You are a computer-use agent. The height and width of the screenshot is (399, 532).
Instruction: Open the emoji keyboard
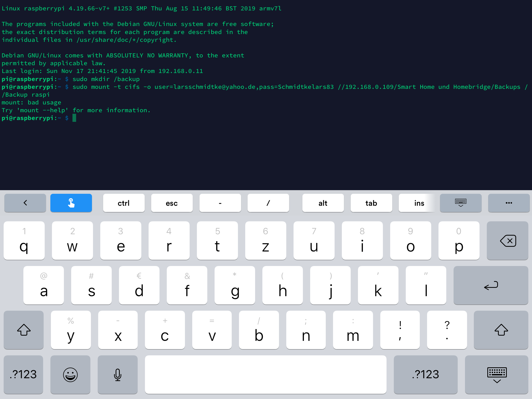[70, 374]
